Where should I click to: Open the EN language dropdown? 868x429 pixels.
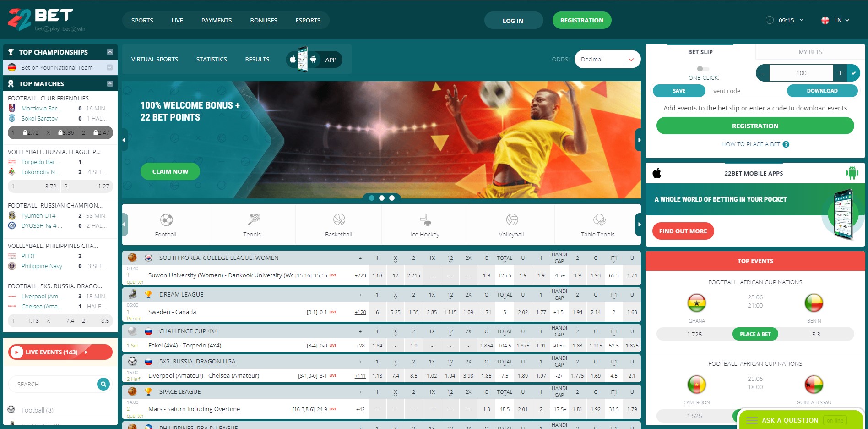click(842, 20)
